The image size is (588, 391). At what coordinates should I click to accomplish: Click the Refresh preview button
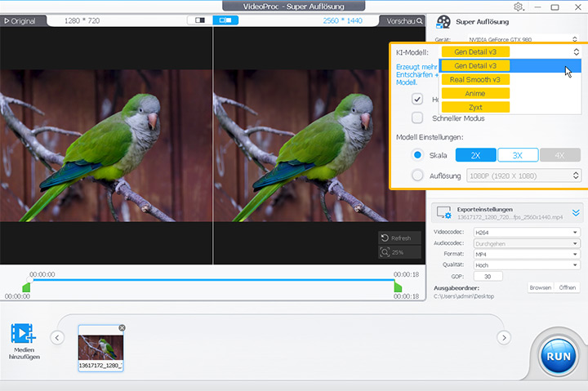399,238
